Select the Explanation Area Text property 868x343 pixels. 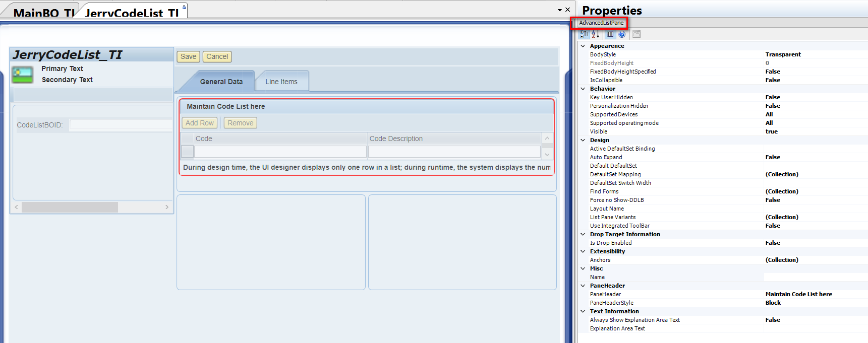pos(617,328)
